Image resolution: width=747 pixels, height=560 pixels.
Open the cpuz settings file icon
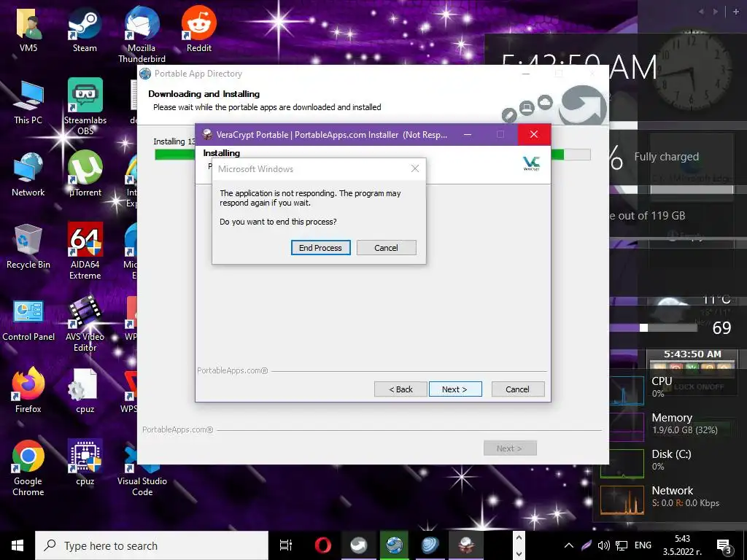(85, 392)
